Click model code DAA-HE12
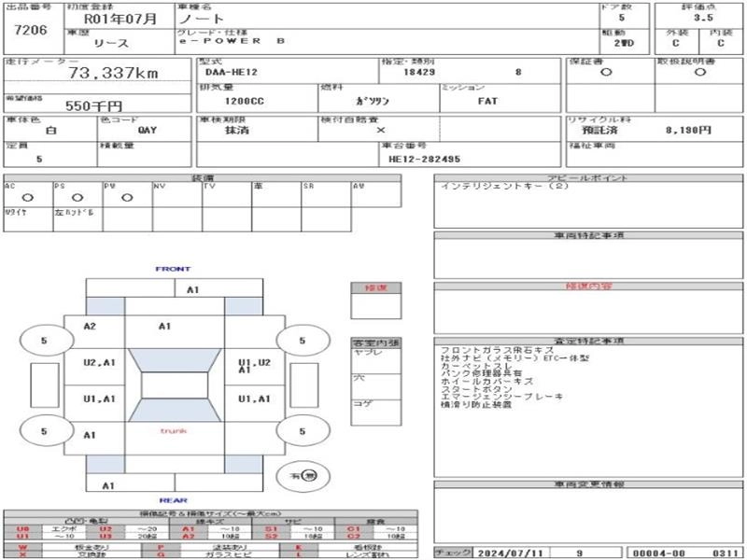The height and width of the screenshot is (560, 747). tap(232, 73)
